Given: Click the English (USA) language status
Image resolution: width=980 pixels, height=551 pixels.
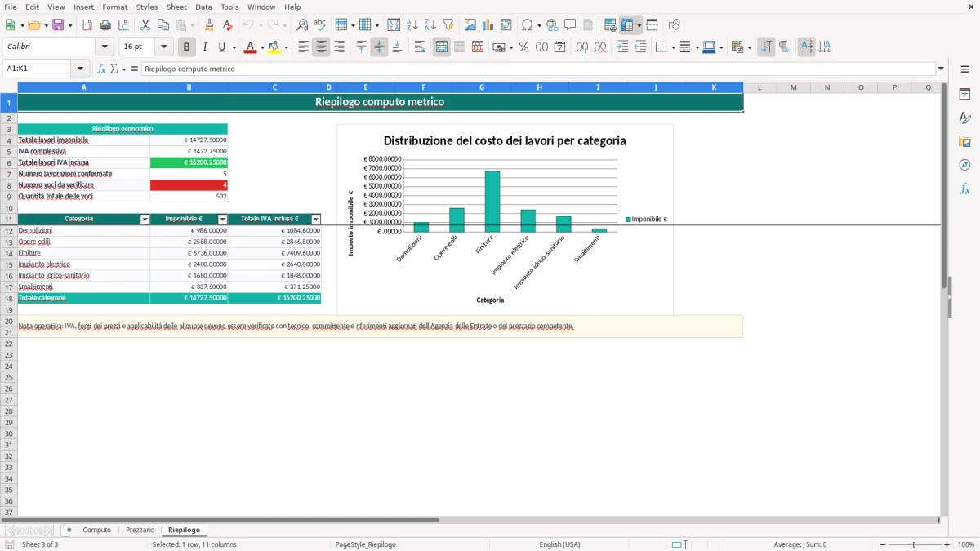Looking at the screenshot, I should click(x=560, y=544).
